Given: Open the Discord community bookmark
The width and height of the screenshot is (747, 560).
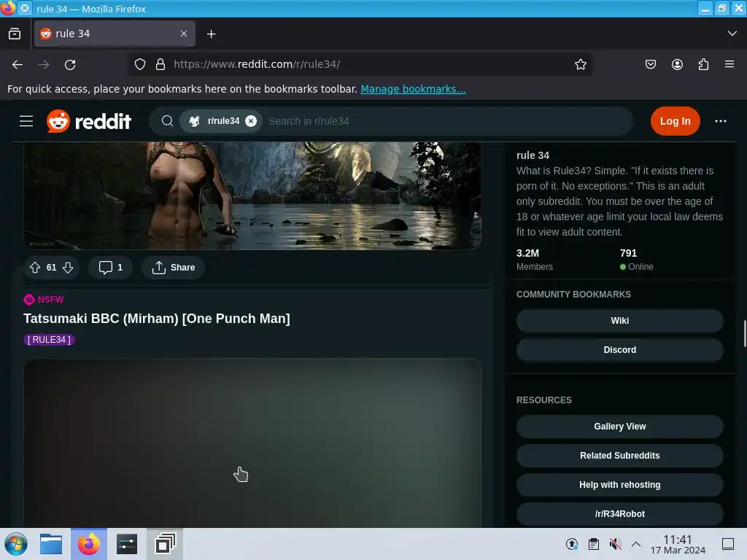Looking at the screenshot, I should click(620, 349).
